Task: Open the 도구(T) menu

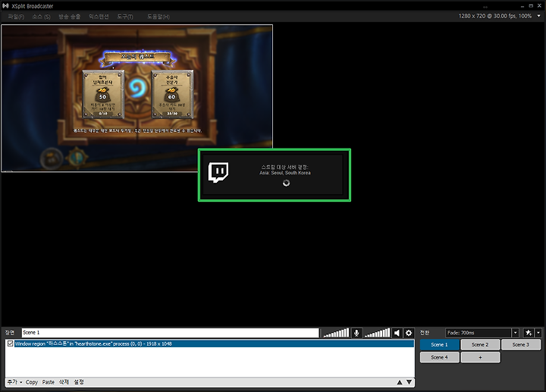Action: pos(125,17)
